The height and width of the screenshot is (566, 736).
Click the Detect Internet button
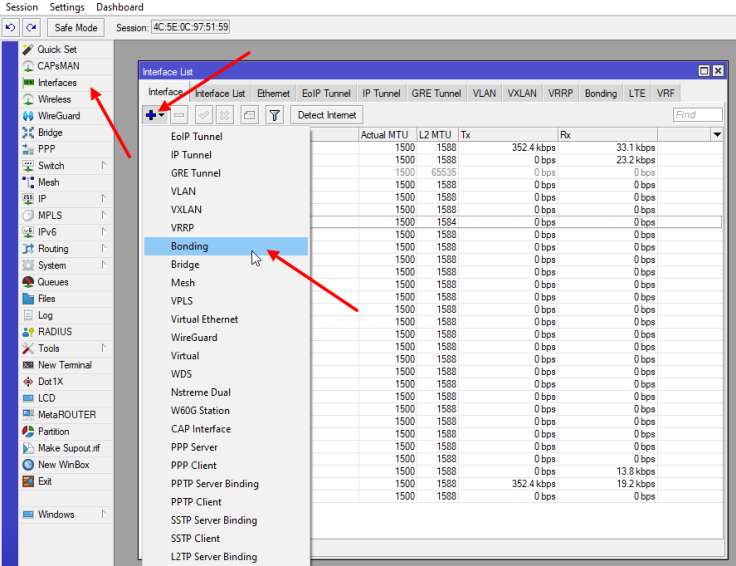click(327, 115)
